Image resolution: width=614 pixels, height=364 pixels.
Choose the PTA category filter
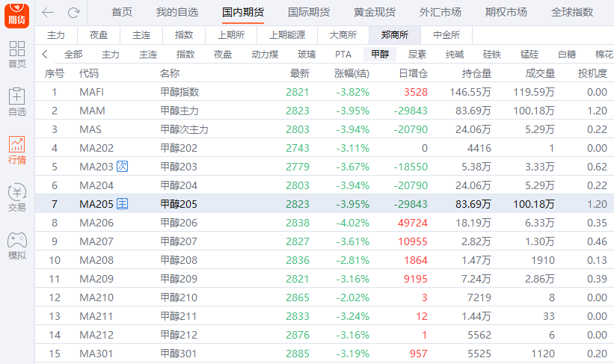click(x=343, y=55)
